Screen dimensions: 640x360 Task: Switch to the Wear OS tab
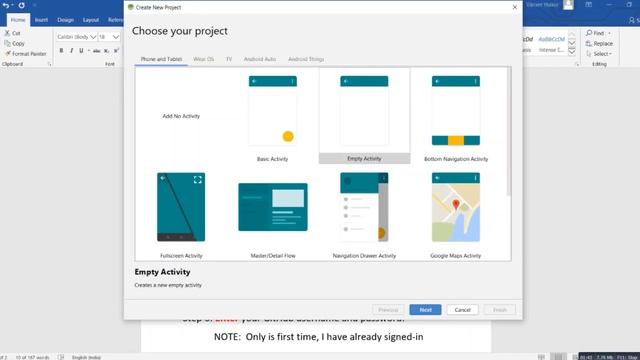coord(203,59)
